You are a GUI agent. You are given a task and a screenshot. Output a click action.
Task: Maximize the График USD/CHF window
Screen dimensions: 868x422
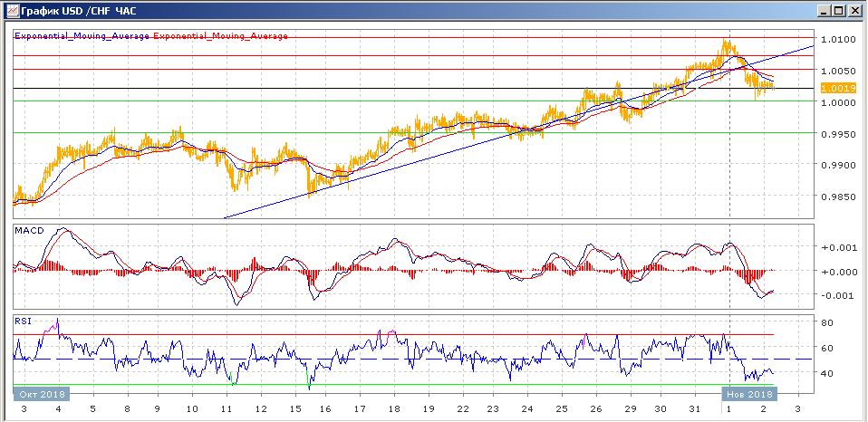point(839,10)
